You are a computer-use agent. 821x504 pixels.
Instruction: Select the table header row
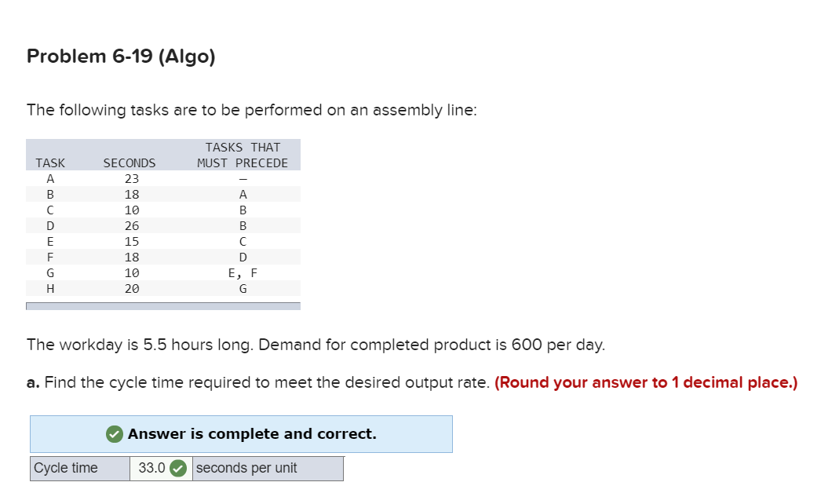click(x=157, y=155)
